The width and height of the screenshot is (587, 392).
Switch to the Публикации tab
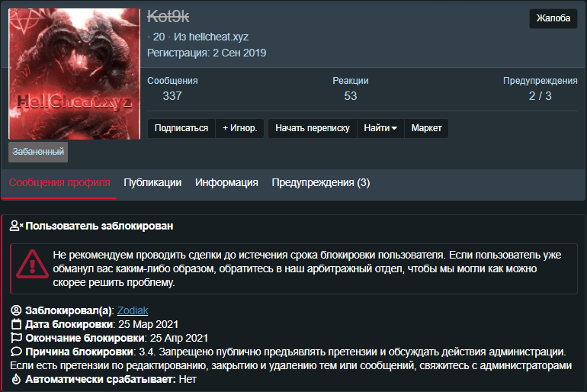coord(152,183)
